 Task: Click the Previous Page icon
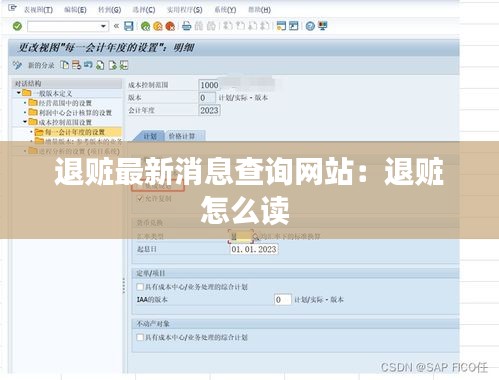[x=240, y=26]
